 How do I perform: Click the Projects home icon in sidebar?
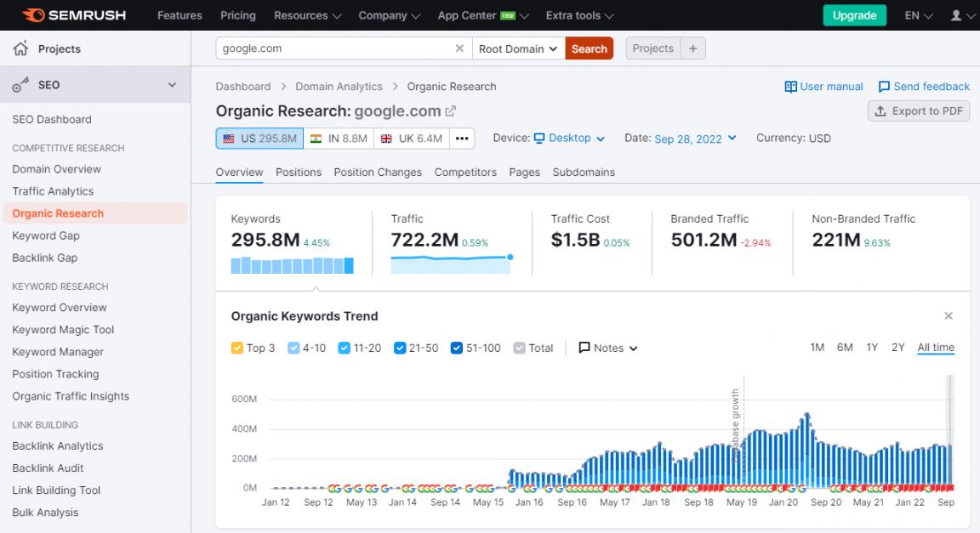click(x=21, y=49)
